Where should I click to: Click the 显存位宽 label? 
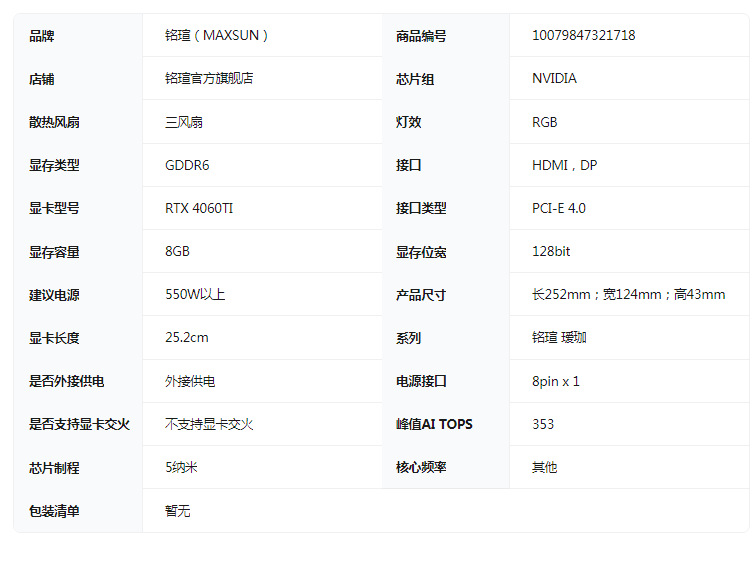tap(421, 252)
